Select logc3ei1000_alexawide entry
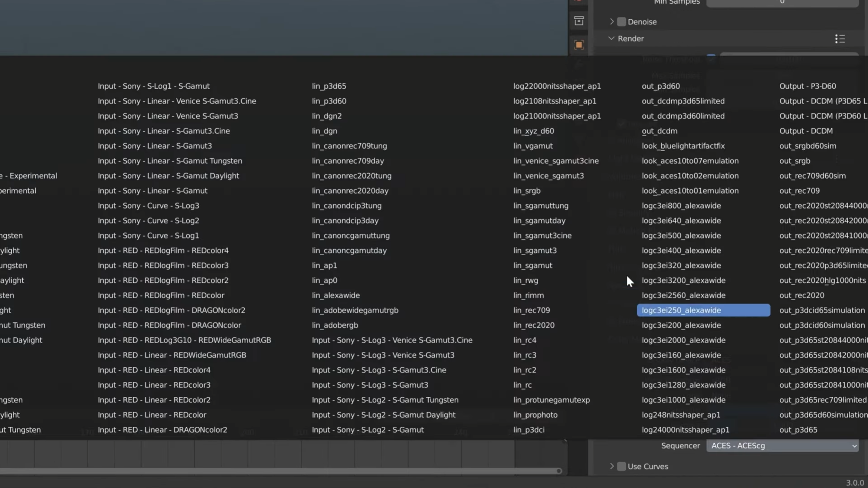This screenshot has height=488, width=868. (683, 400)
